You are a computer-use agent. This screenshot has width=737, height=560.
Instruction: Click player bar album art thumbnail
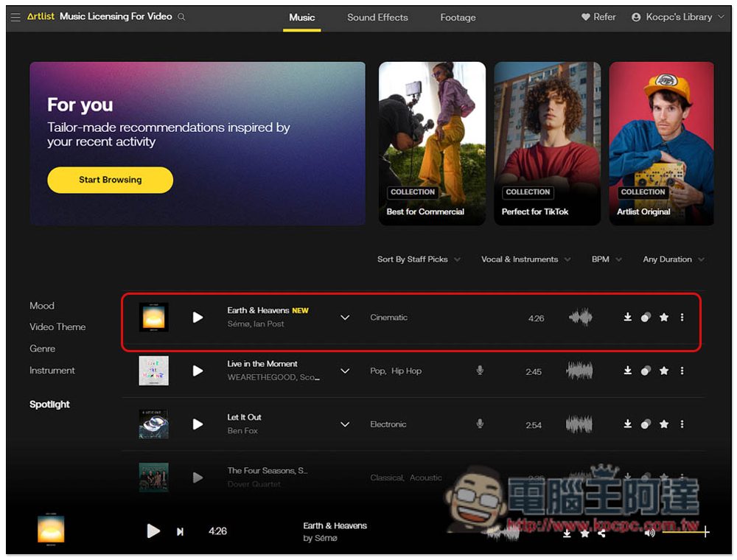click(x=51, y=530)
